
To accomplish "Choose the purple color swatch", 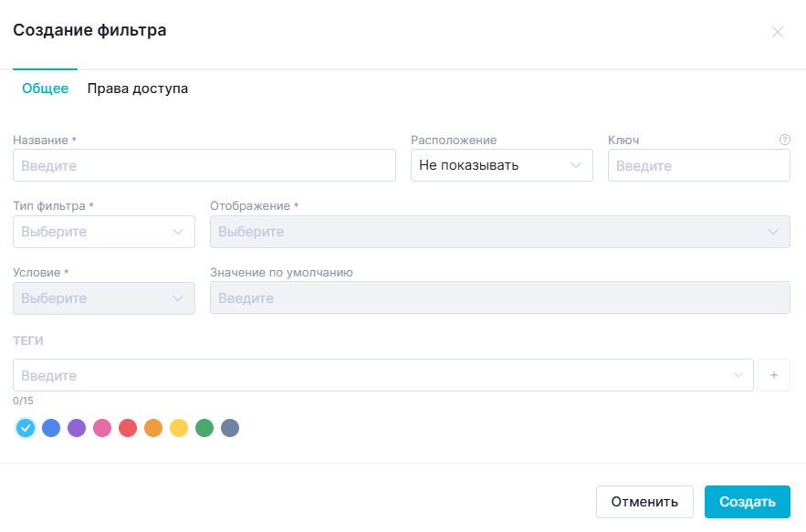I will [77, 428].
